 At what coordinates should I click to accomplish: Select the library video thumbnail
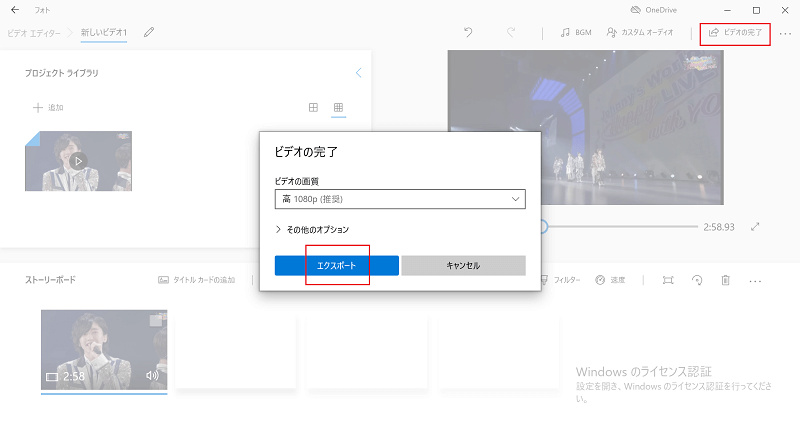click(x=79, y=161)
